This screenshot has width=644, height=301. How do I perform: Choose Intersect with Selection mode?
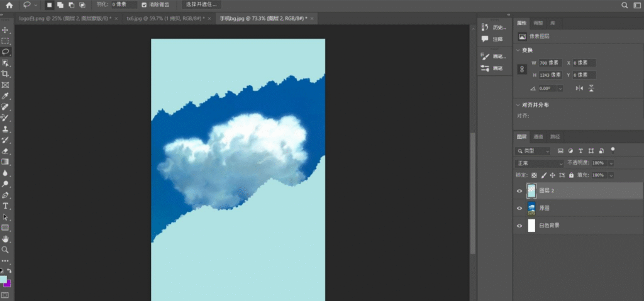pyautogui.click(x=82, y=5)
